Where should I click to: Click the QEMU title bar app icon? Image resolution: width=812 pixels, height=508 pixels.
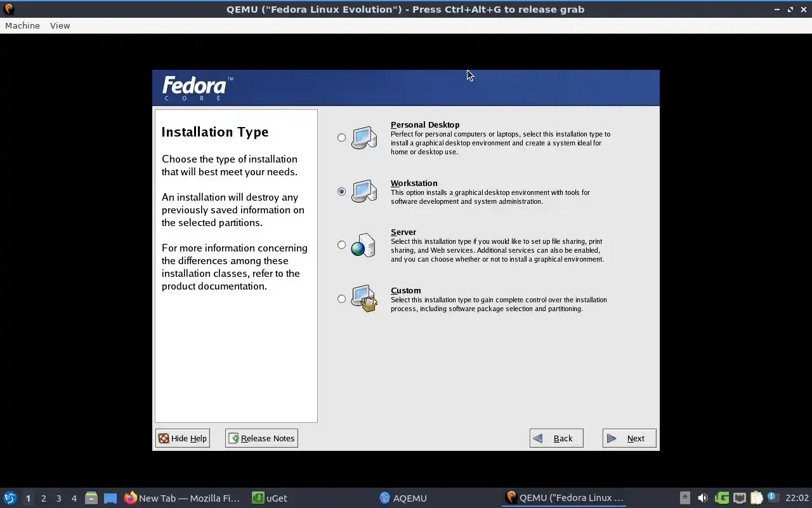(x=9, y=10)
